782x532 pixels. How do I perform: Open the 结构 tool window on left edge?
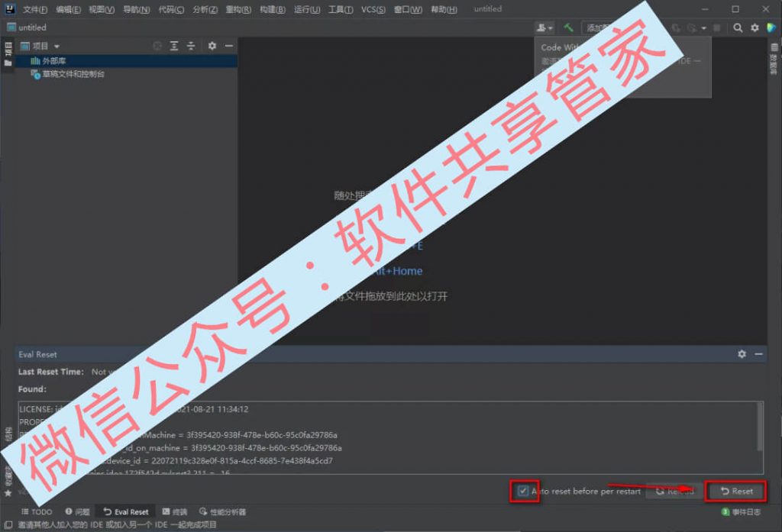[8, 434]
